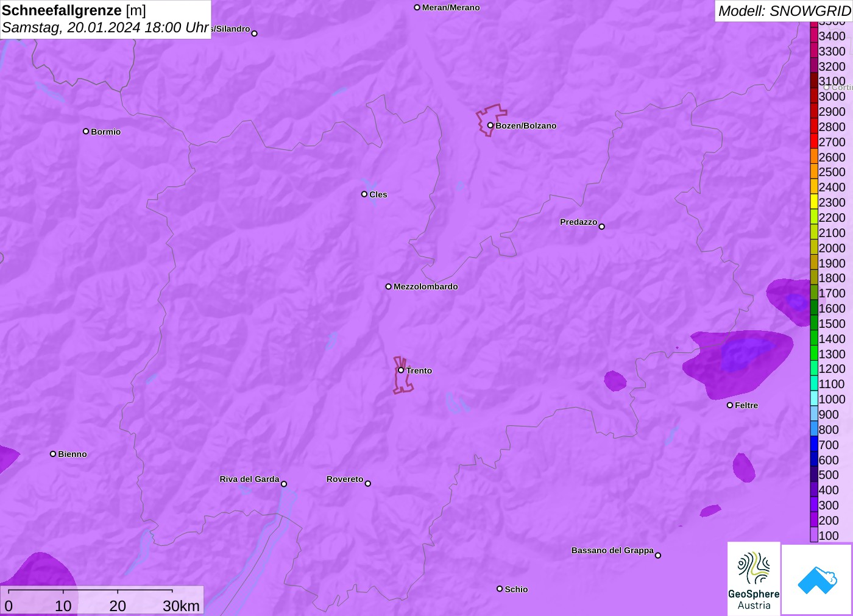Select the 500 legend value
This screenshot has width=853, height=616.
tap(829, 475)
